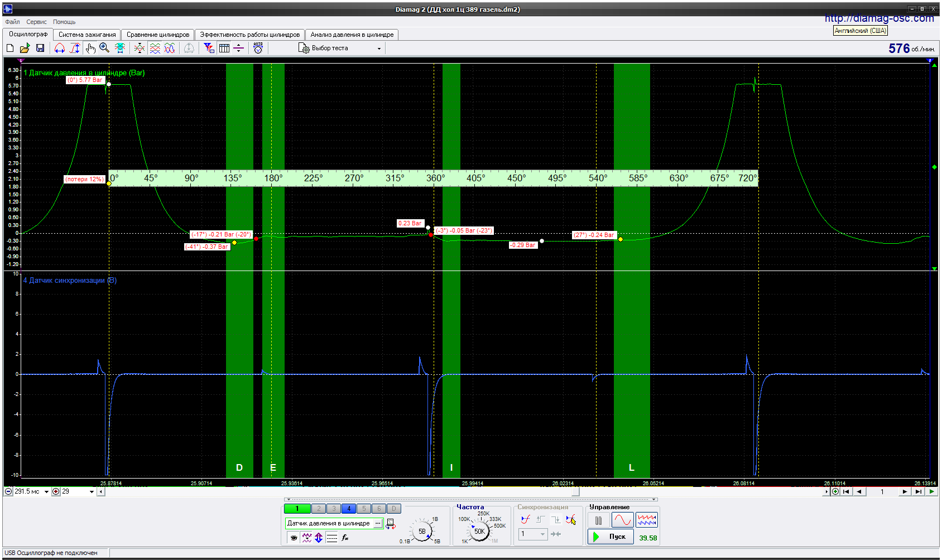The image size is (942, 560).
Task: Open the synchronization channel dropdown
Action: click(x=533, y=534)
